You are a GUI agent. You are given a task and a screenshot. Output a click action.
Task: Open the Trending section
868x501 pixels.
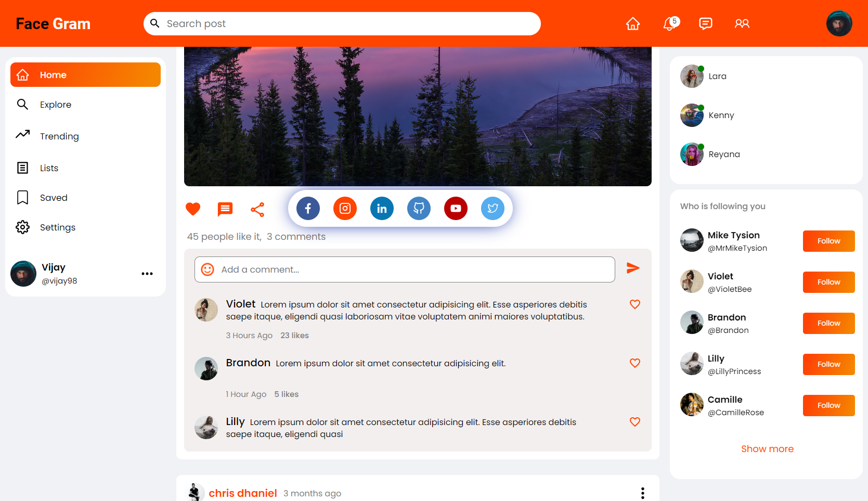coord(59,136)
